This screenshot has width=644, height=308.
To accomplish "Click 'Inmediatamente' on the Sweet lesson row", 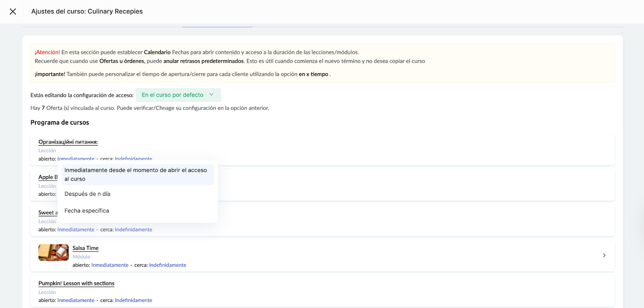I will [x=76, y=230].
